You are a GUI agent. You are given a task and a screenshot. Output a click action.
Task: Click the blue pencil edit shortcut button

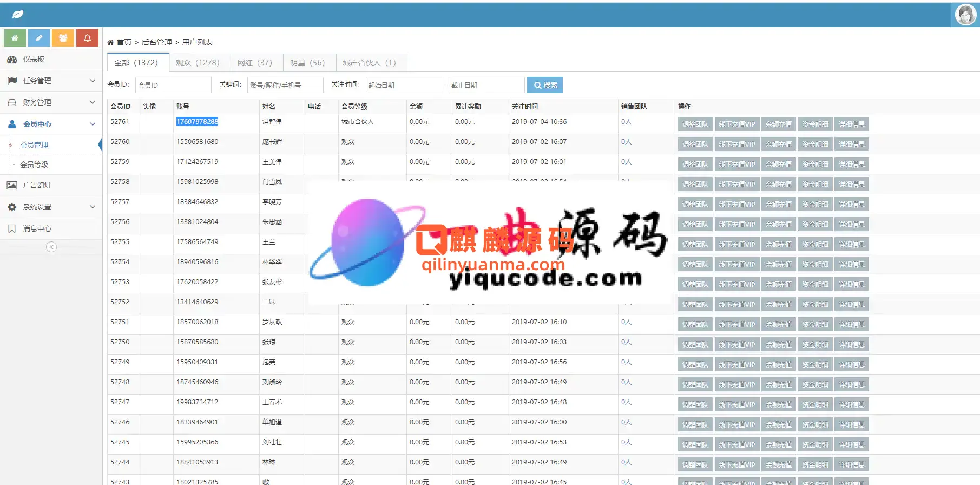click(39, 38)
